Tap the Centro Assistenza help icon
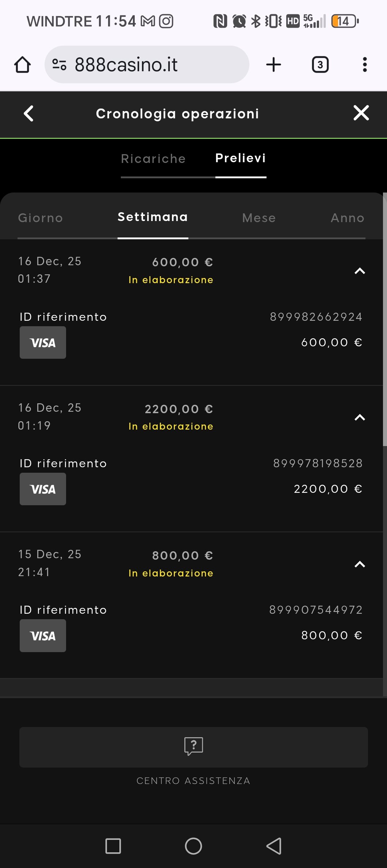 (x=193, y=747)
